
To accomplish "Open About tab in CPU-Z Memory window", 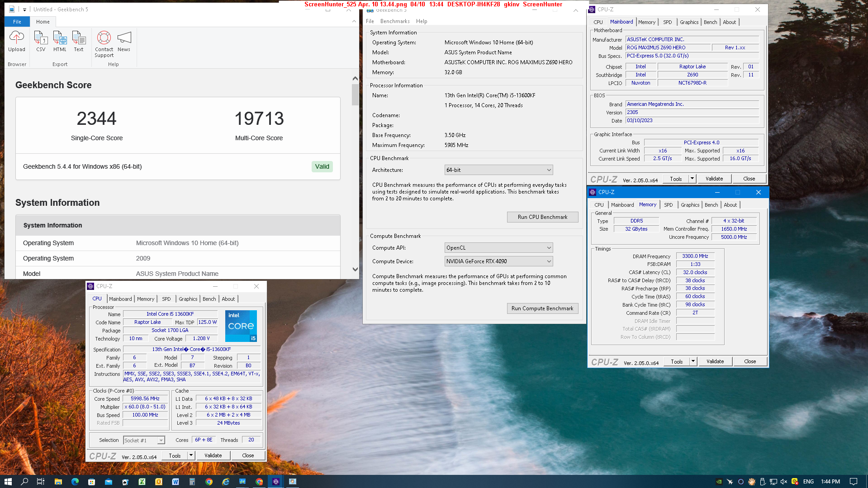I will click(730, 205).
